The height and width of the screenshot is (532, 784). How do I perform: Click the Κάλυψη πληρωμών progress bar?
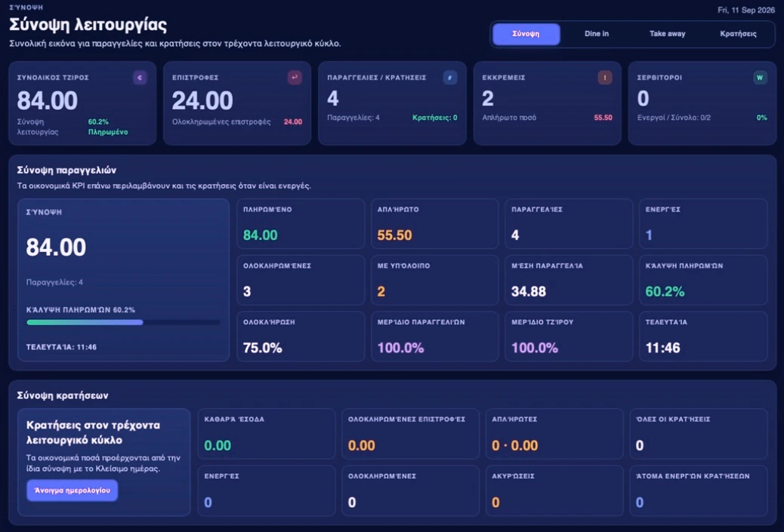[x=123, y=323]
